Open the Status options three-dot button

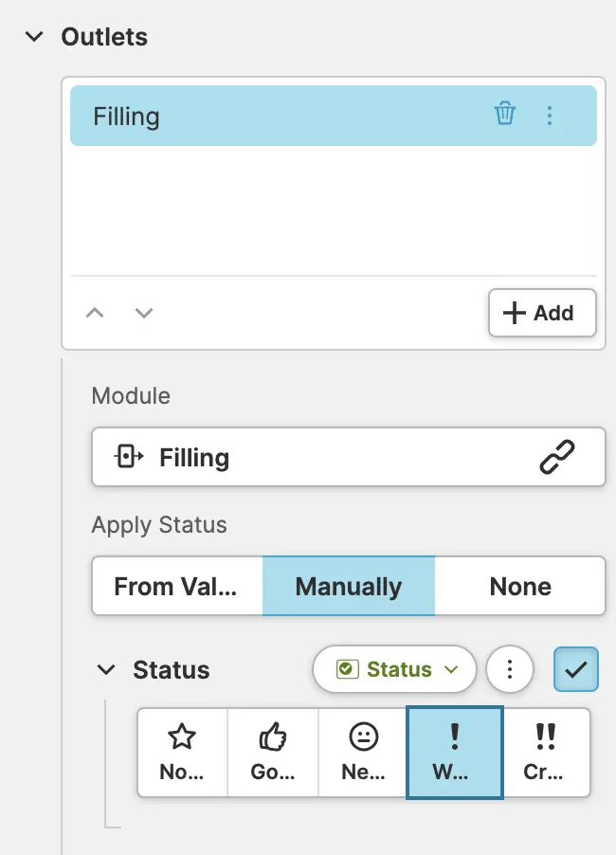pyautogui.click(x=510, y=670)
